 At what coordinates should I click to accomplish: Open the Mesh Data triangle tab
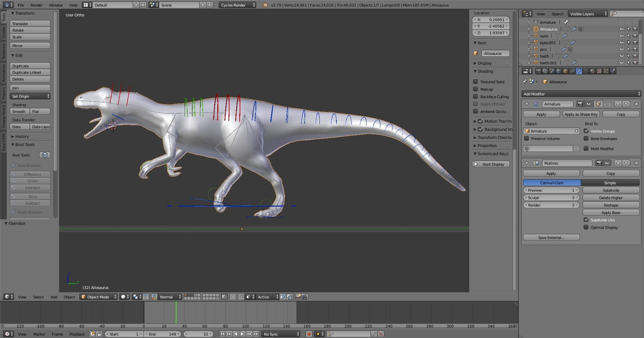coord(586,71)
